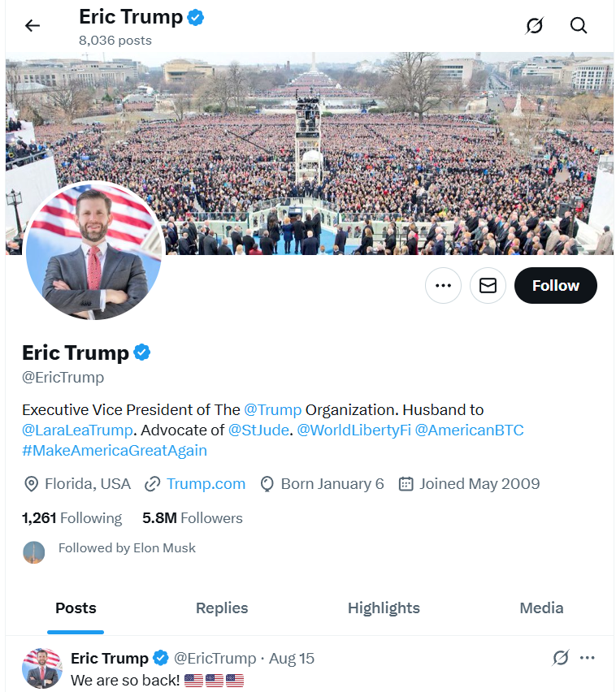View the 5.8M Followers list

pos(192,518)
